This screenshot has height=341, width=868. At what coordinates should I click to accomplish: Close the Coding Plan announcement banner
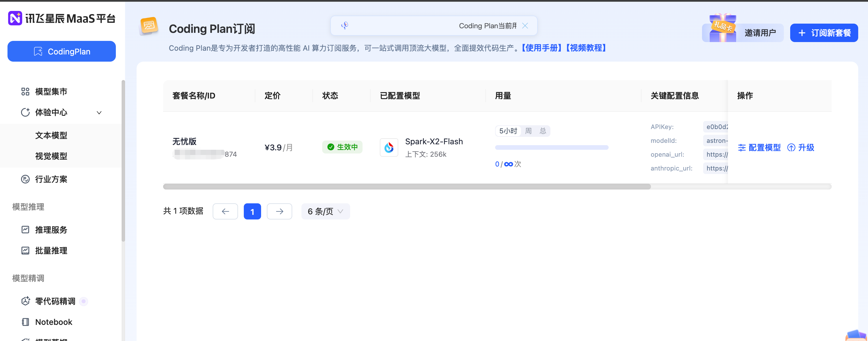click(525, 26)
